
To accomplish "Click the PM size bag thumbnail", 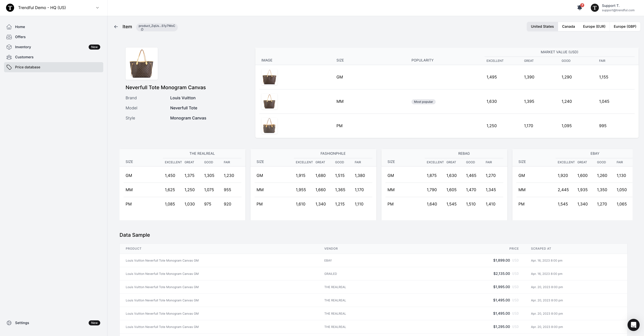I will pos(269,126).
